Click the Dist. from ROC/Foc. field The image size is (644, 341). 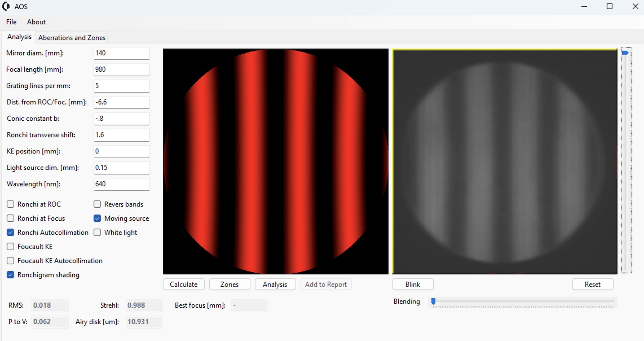click(122, 102)
